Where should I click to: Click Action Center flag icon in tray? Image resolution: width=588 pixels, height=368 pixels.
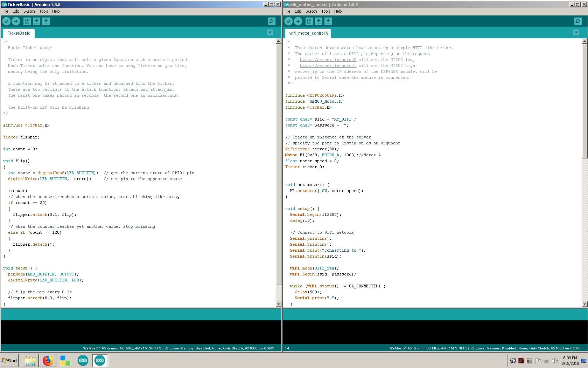click(538, 361)
